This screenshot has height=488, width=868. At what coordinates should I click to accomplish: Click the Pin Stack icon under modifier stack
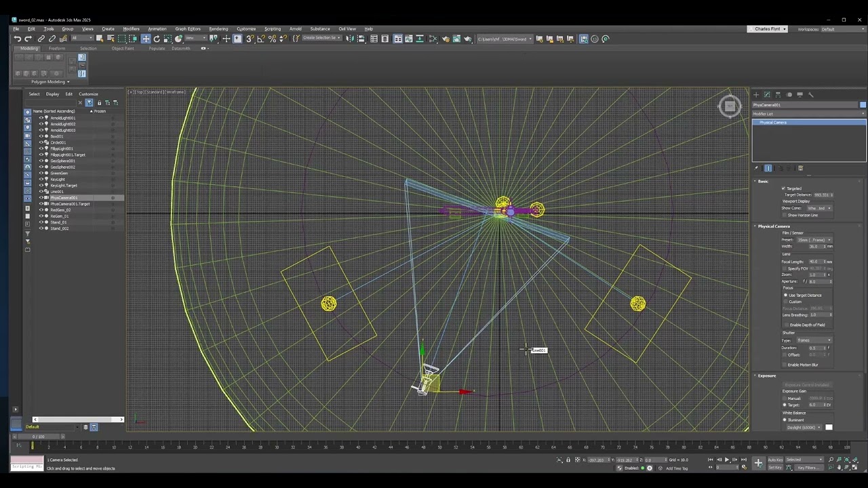757,168
